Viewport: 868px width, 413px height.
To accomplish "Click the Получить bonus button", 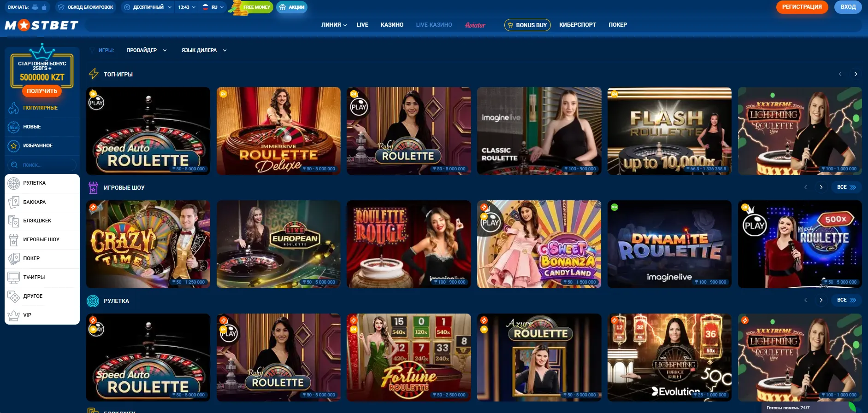I will pyautogui.click(x=42, y=91).
